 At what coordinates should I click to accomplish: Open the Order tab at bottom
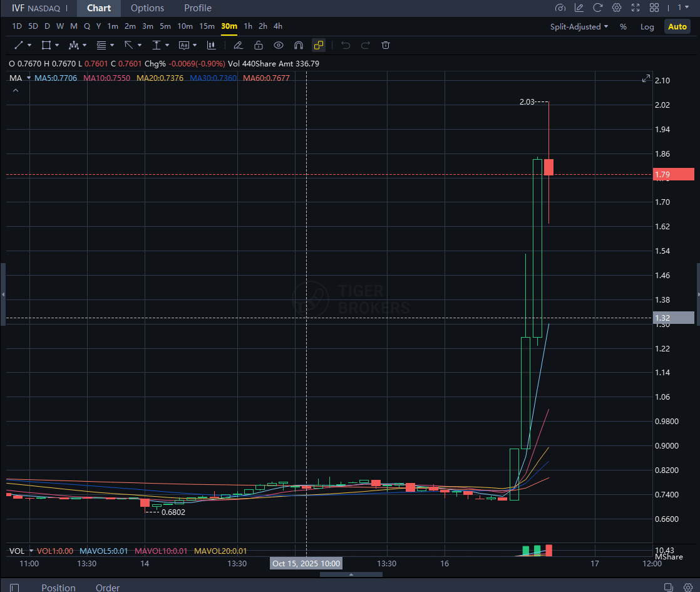pos(107,588)
